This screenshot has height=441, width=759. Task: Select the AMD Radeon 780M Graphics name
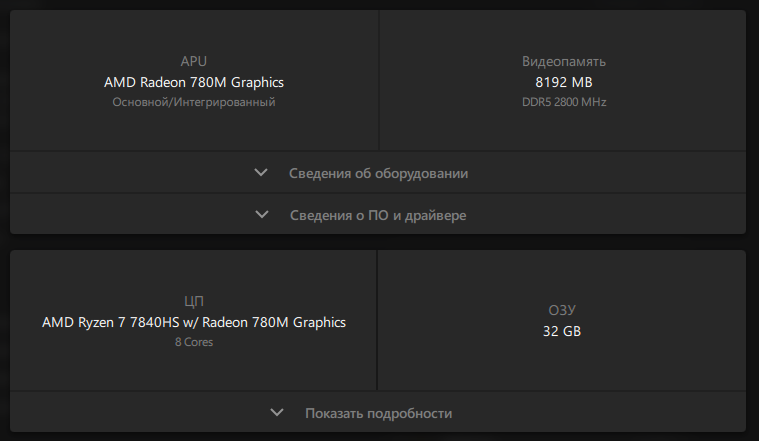[194, 82]
